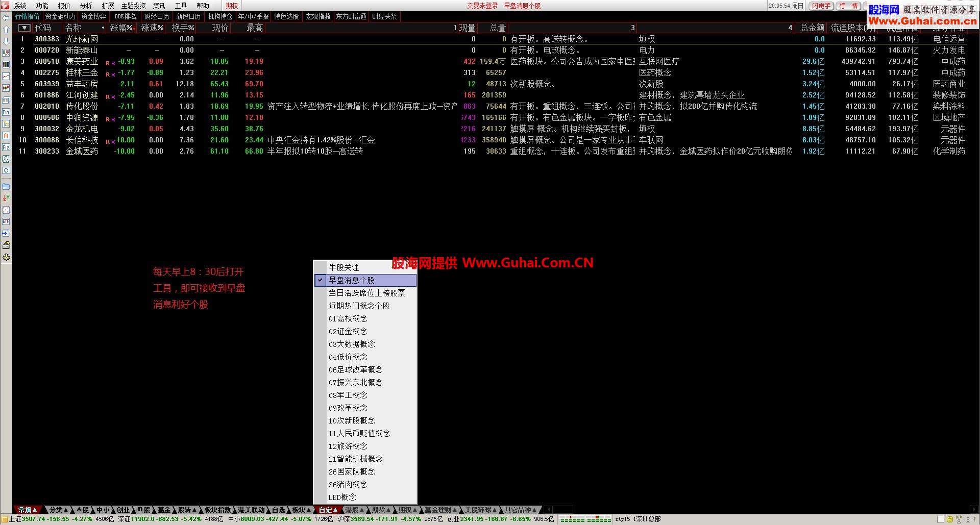The height and width of the screenshot is (525, 980).
Task: Open the intraday line chart icon in sidebar
Action: point(6,77)
